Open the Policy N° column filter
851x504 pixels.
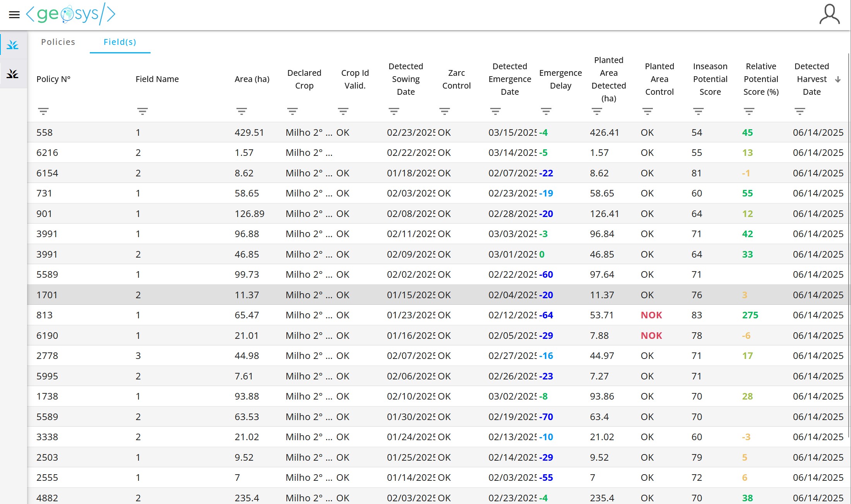[x=43, y=111]
